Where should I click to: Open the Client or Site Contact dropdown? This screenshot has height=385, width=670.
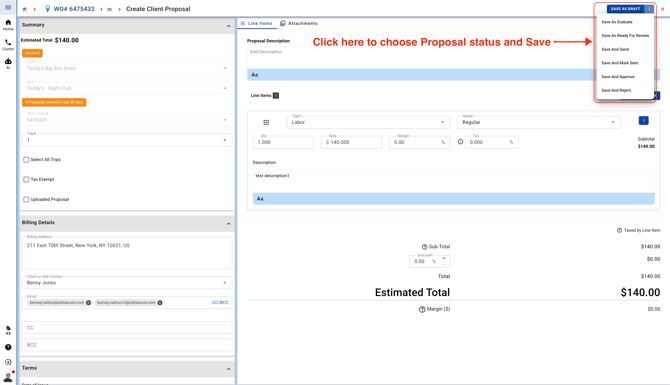click(x=127, y=282)
